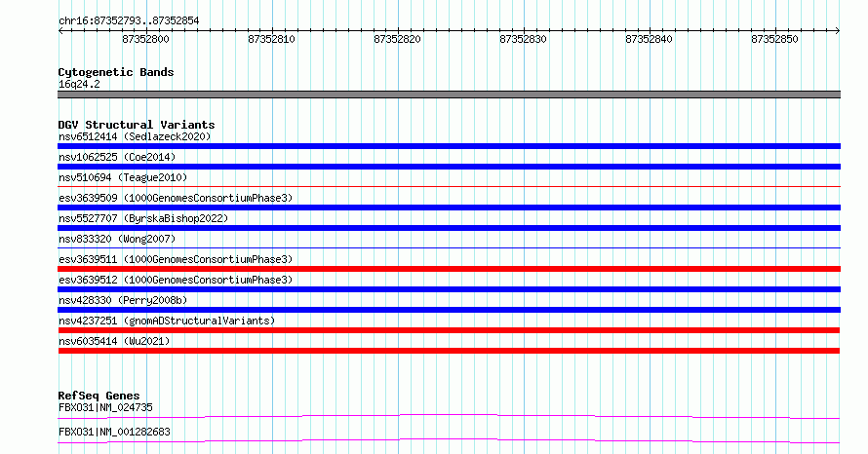The width and height of the screenshot is (868, 454).
Task: Select the blue bar under esv3639509
Action: coord(449,208)
